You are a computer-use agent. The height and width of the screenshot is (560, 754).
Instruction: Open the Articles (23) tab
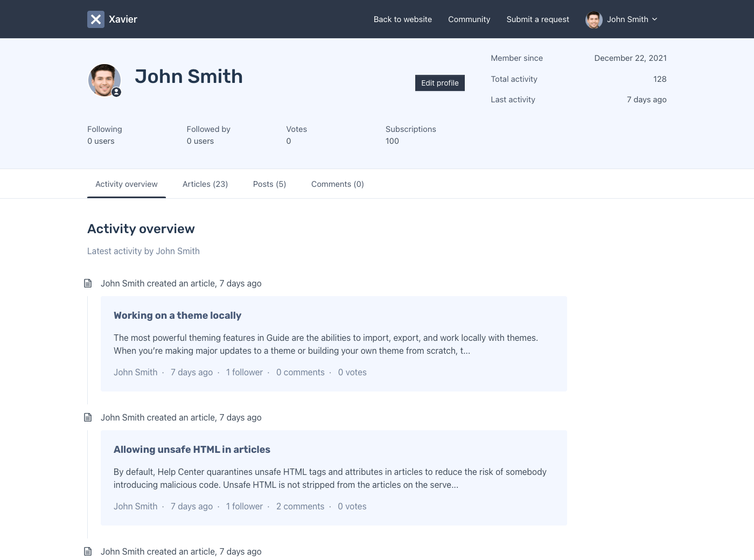pos(205,184)
